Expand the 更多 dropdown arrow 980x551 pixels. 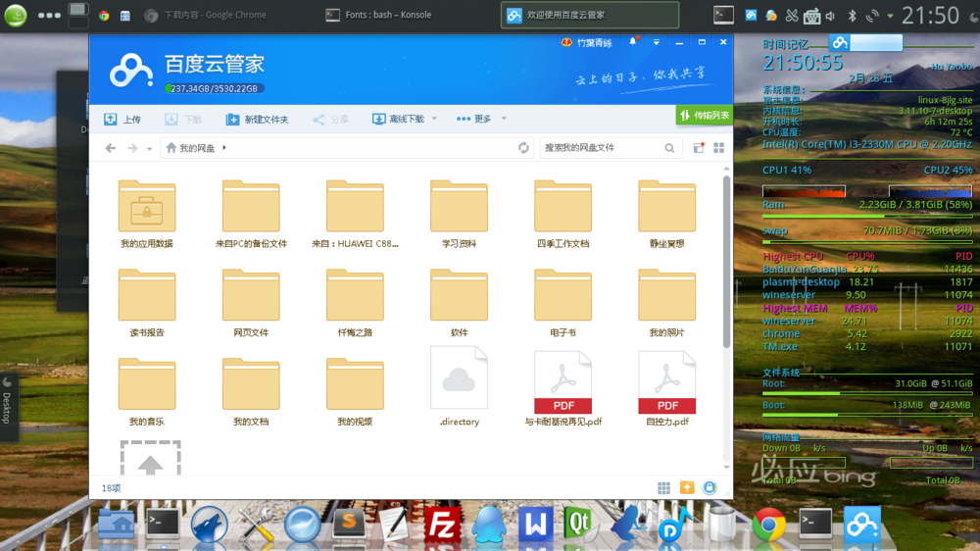pos(504,119)
